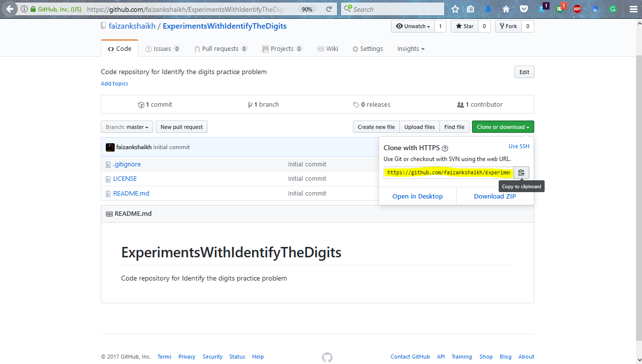Open the site information icon in the address bar
The image size is (642, 364).
pos(24,9)
